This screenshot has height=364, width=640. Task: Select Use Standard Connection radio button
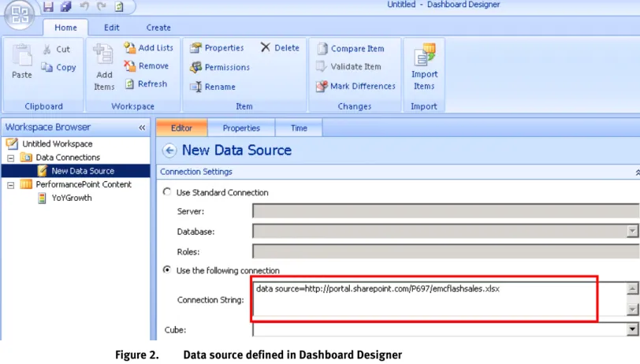point(167,191)
